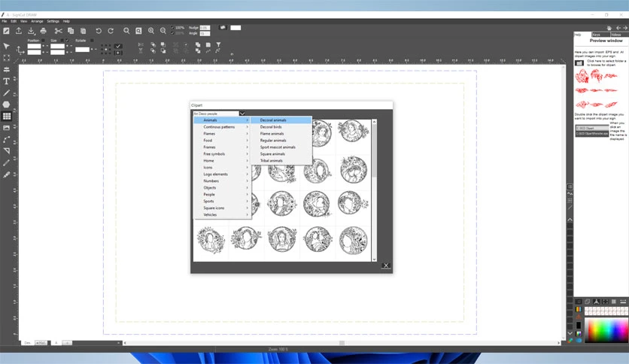Click the color palette stripes icon
The width and height of the screenshot is (629, 364).
pos(579,309)
